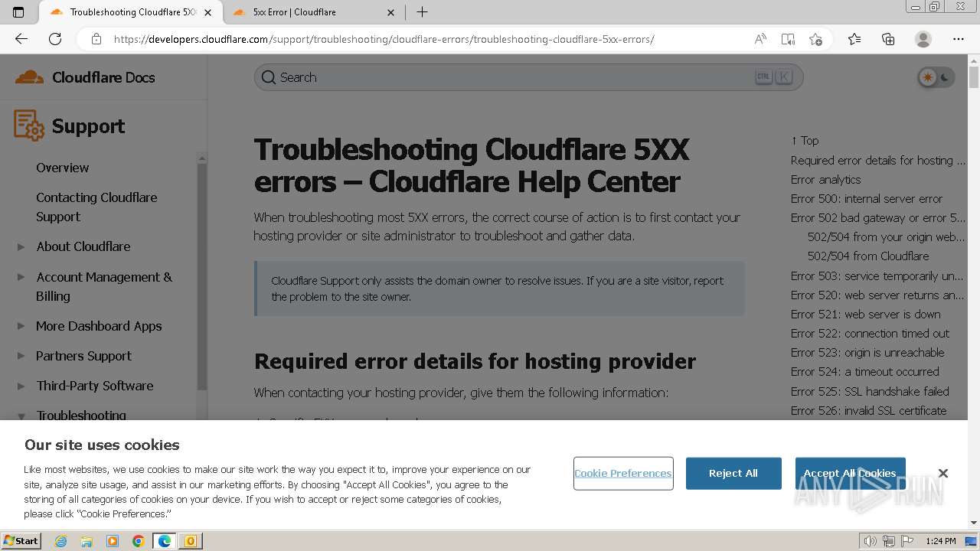
Task: Close the Troubleshooting Cloudflare 5XX tab
Action: (207, 12)
